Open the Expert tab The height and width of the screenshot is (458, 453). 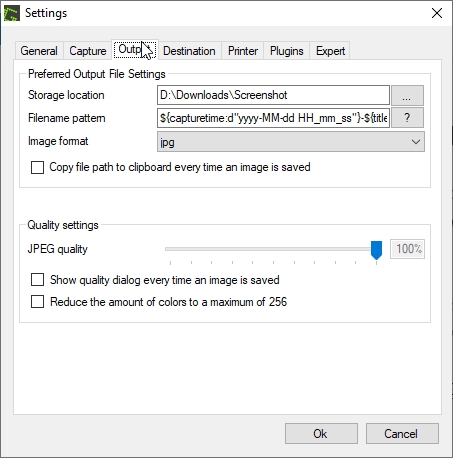[330, 51]
